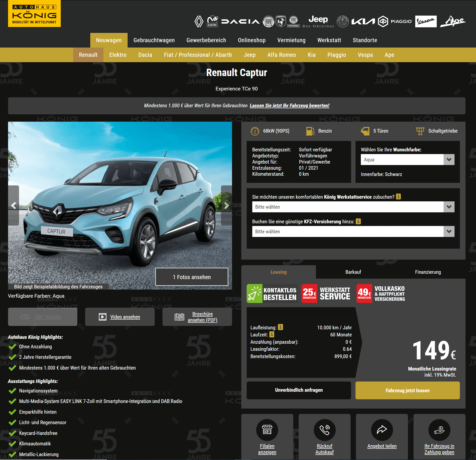Click the Kia brand logo
The width and height of the screenshot is (476, 460).
(x=363, y=21)
